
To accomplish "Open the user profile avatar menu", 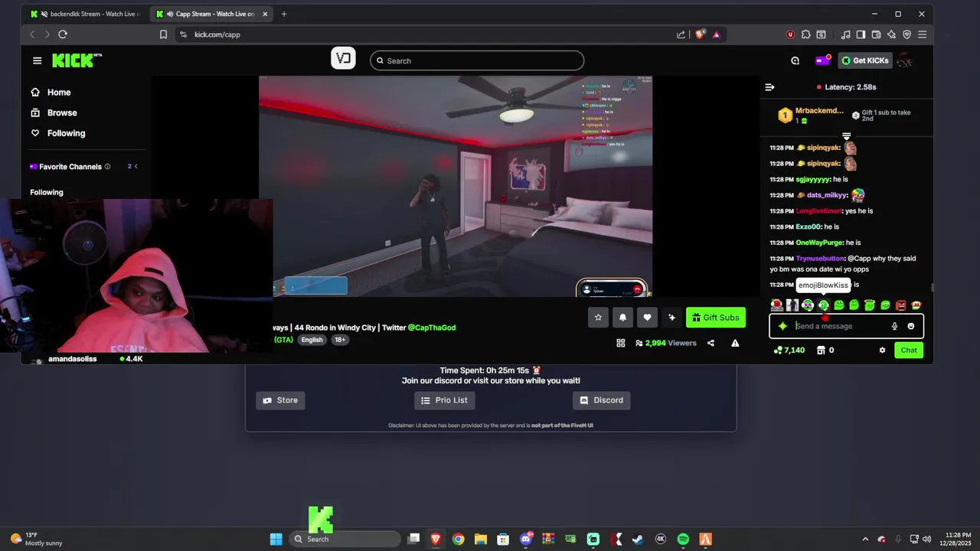I will coord(904,60).
